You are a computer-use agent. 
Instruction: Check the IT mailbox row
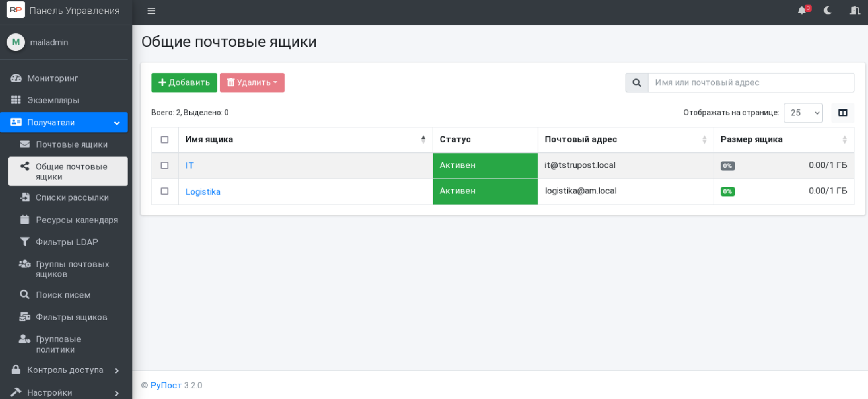tap(164, 165)
